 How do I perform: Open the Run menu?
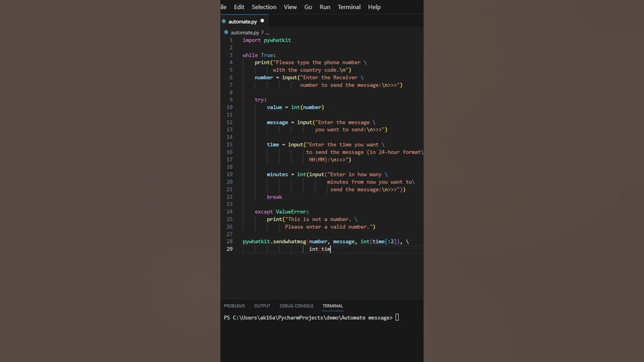coord(325,7)
